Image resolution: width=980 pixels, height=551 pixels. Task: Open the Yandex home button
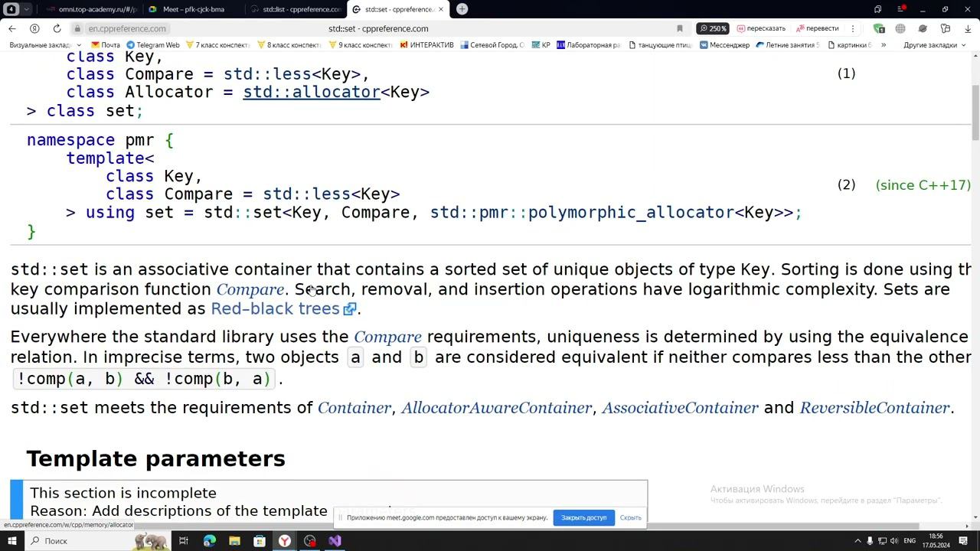[x=34, y=28]
